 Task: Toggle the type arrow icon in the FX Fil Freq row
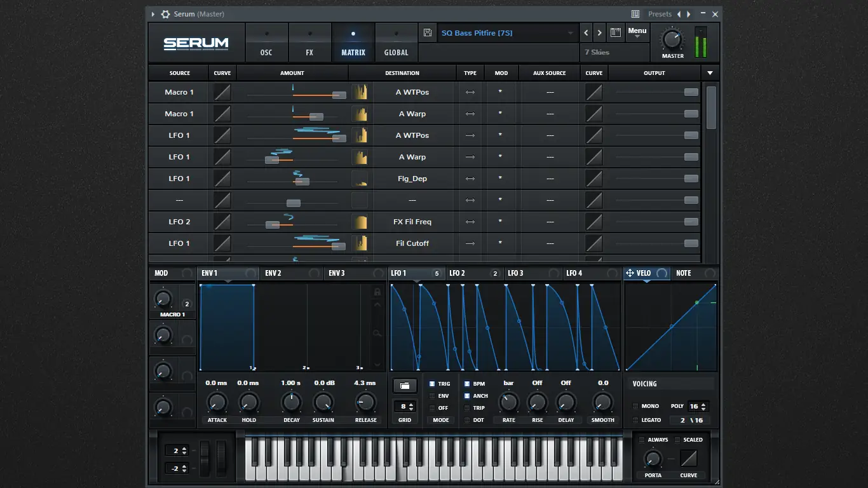(x=470, y=222)
